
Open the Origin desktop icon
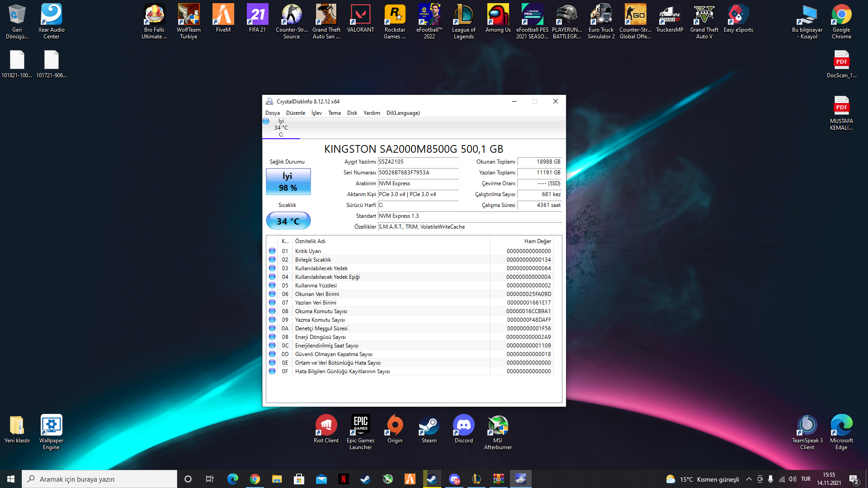(395, 429)
